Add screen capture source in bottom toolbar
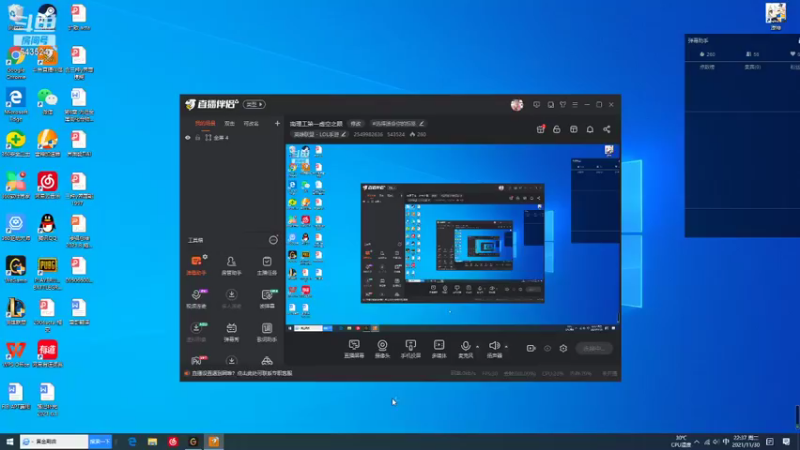Screen dimensions: 800x450 pyautogui.click(x=354, y=349)
